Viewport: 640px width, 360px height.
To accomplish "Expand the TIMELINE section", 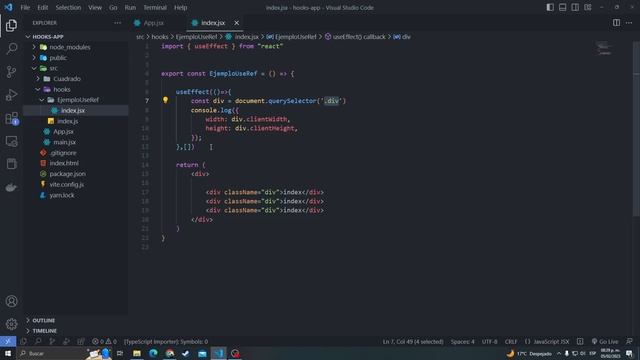I will tap(76, 331).
